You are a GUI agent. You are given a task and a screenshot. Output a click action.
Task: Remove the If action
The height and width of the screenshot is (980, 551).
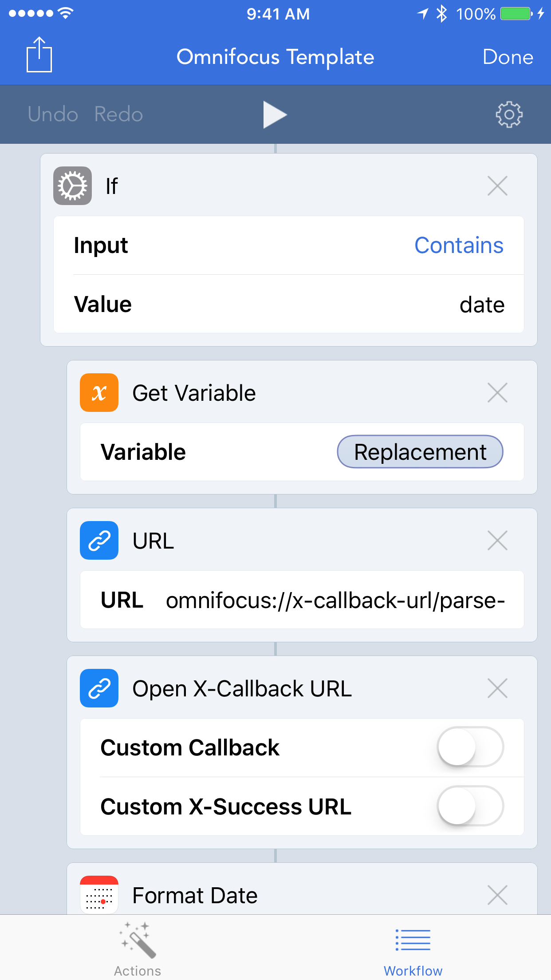tap(497, 186)
